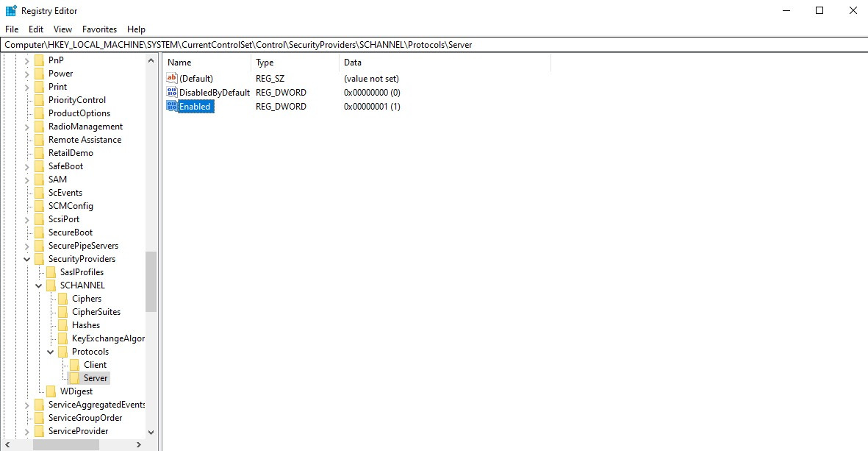Click the ScEvents folder icon
This screenshot has width=868, height=451.
point(39,193)
